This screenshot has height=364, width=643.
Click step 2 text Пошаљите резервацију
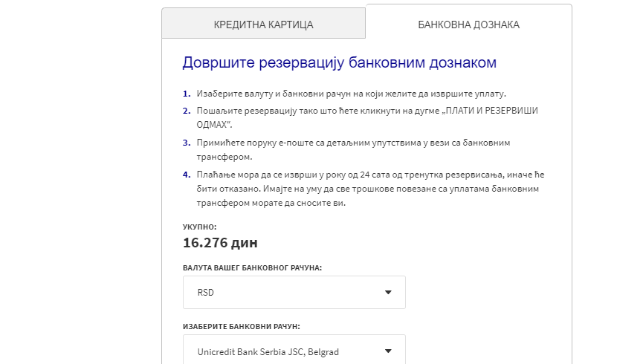click(x=367, y=117)
